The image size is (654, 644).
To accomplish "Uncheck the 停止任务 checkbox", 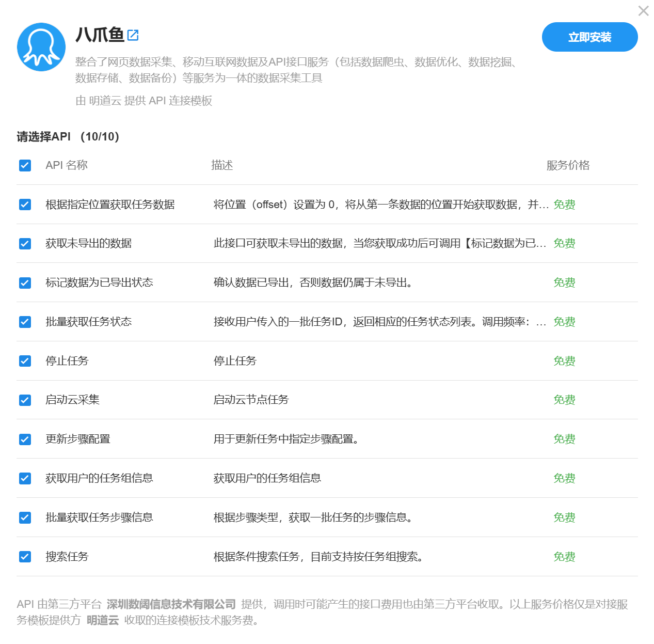I will (25, 361).
